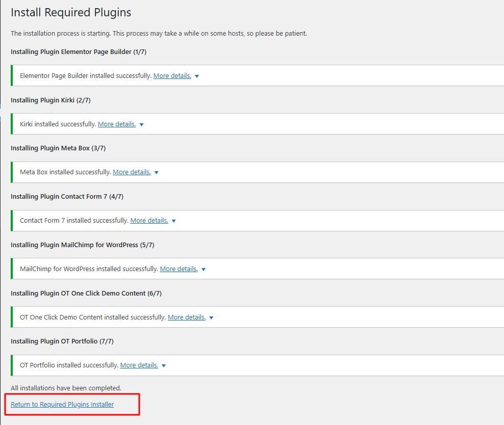The image size is (504, 425).
Task: Open More details link for Kirki
Action: (x=117, y=124)
